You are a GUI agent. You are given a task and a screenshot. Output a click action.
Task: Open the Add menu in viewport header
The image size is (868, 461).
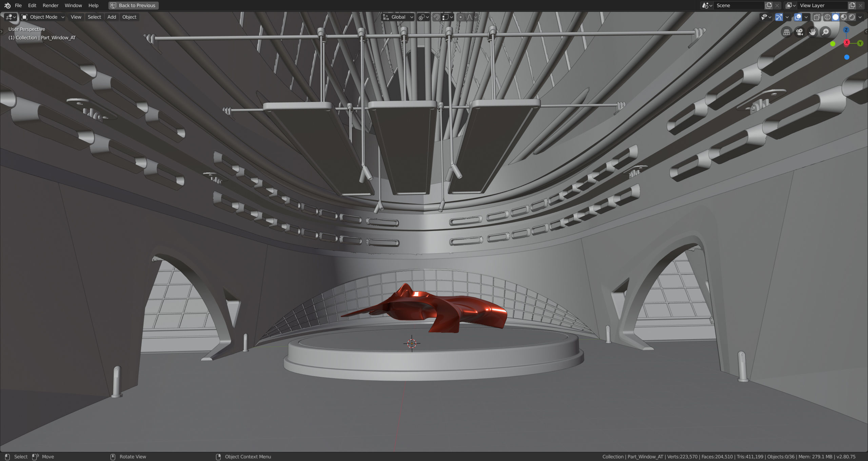(x=112, y=17)
